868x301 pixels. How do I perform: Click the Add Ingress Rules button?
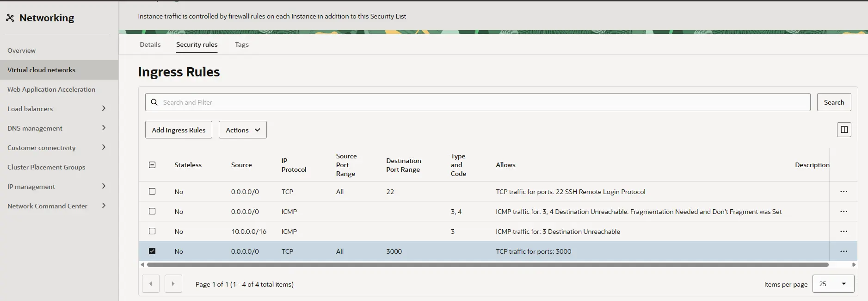pos(179,130)
